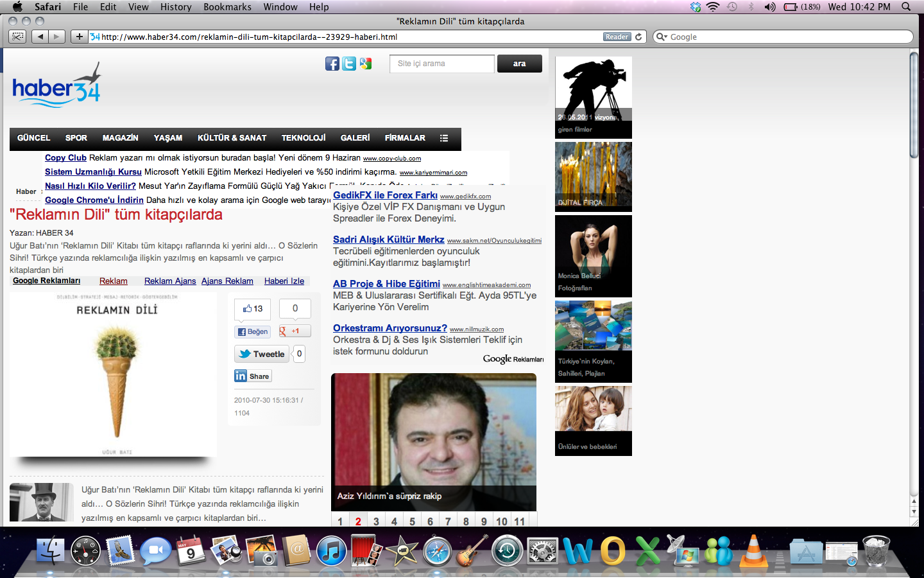Click the Facebook icon in site header
924x578 pixels.
coord(332,64)
